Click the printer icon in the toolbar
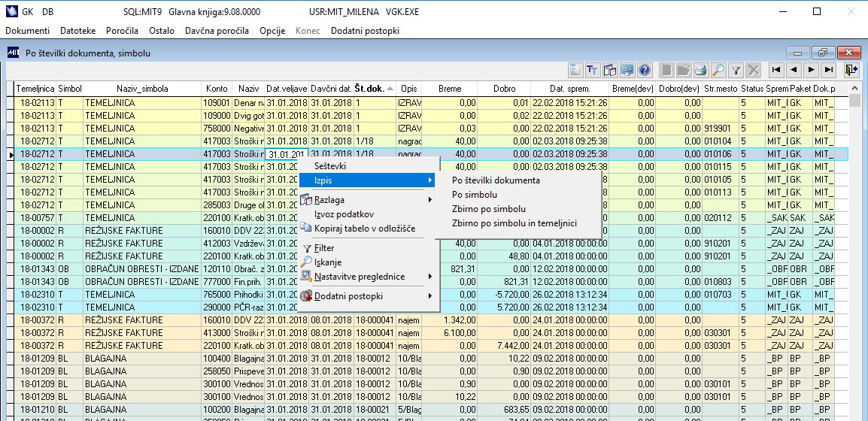 [701, 70]
